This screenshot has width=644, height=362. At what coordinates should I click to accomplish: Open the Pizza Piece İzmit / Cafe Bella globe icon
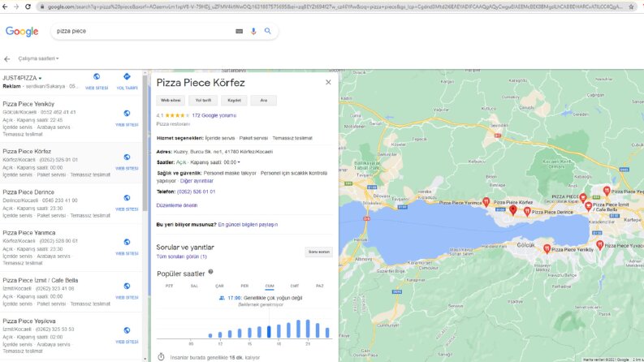[127, 286]
